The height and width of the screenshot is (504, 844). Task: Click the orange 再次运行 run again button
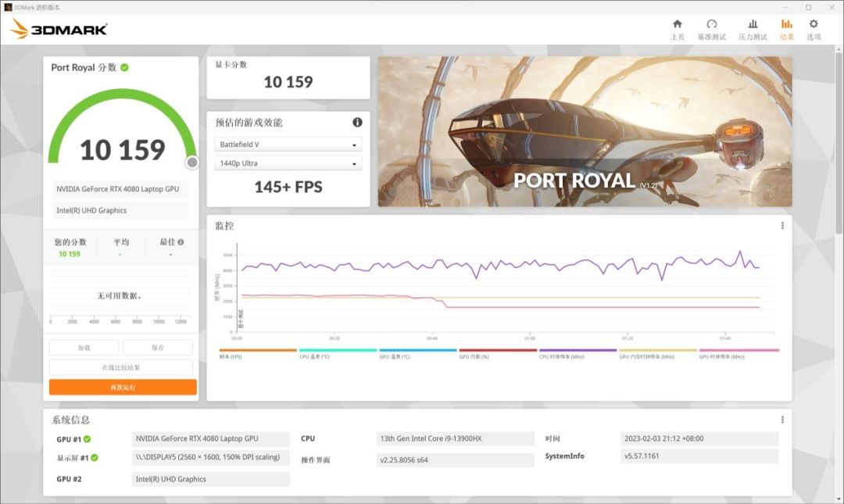click(x=123, y=387)
